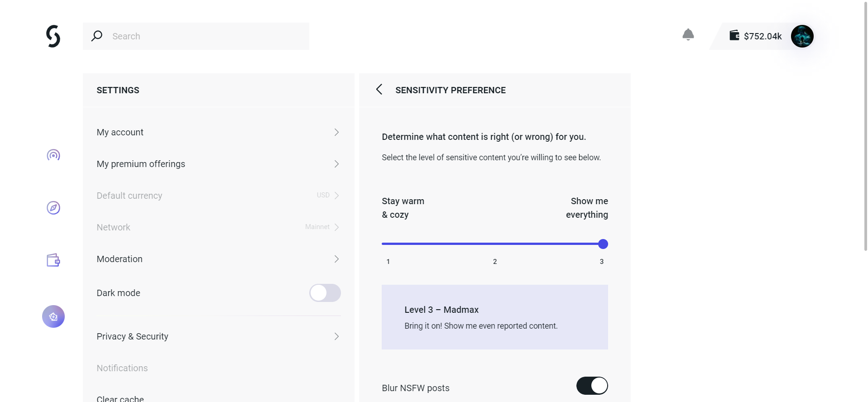Image resolution: width=868 pixels, height=402 pixels.
Task: Open the Moderation settings item
Action: coord(218,259)
